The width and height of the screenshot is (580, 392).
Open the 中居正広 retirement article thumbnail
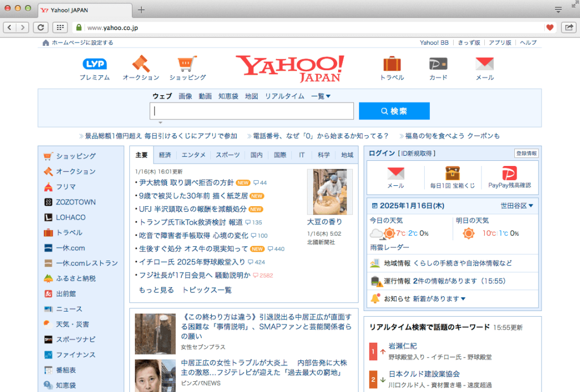click(x=155, y=334)
